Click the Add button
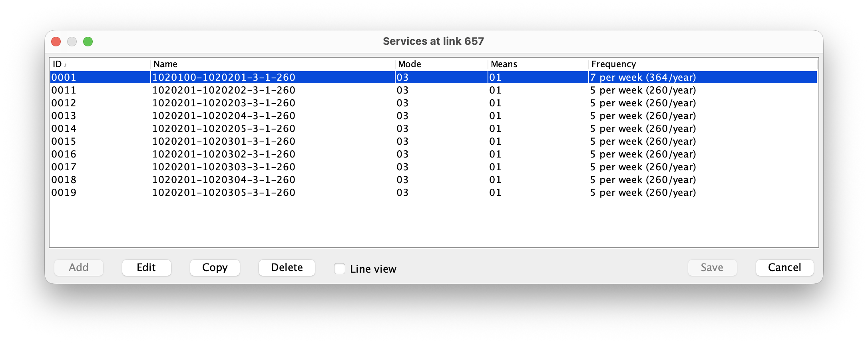Viewport: 868px width, 343px height. [x=79, y=267]
